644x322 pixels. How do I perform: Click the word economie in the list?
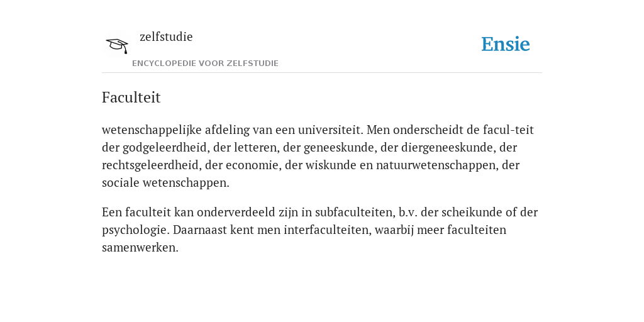tap(252, 165)
